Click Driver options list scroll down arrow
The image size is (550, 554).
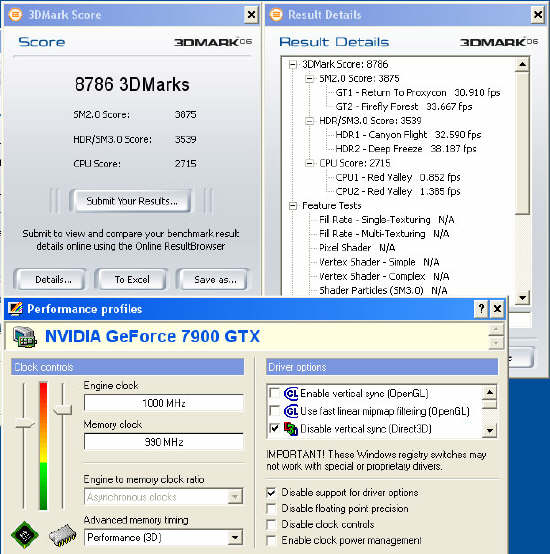point(490,430)
